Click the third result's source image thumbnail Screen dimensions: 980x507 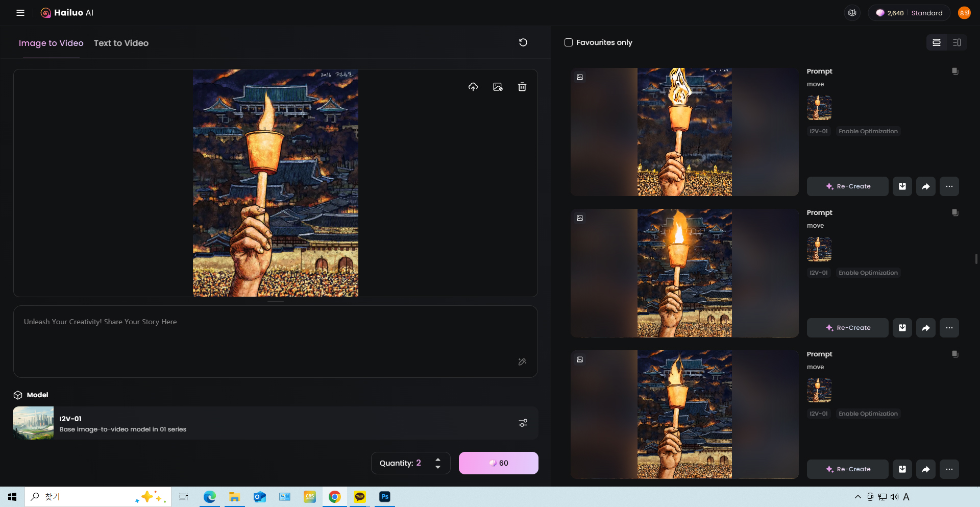click(819, 391)
